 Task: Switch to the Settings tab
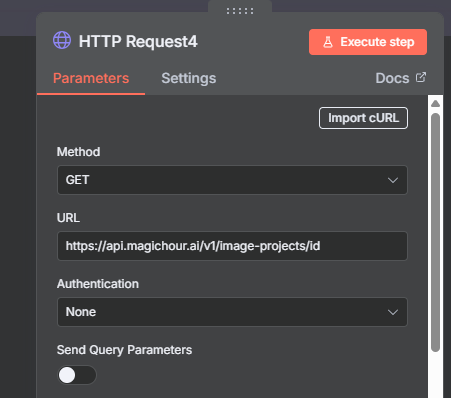pyautogui.click(x=189, y=78)
